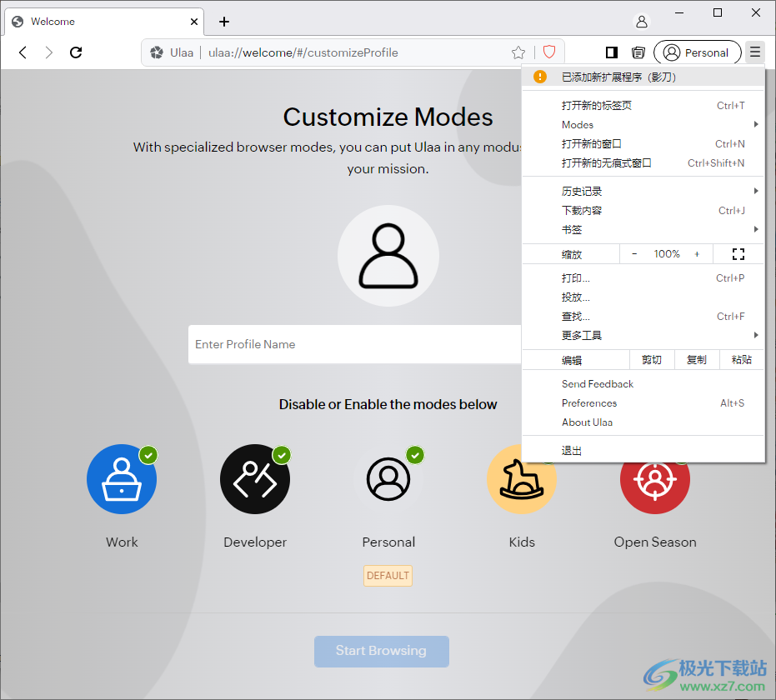Click the forward navigation arrow

point(48,52)
